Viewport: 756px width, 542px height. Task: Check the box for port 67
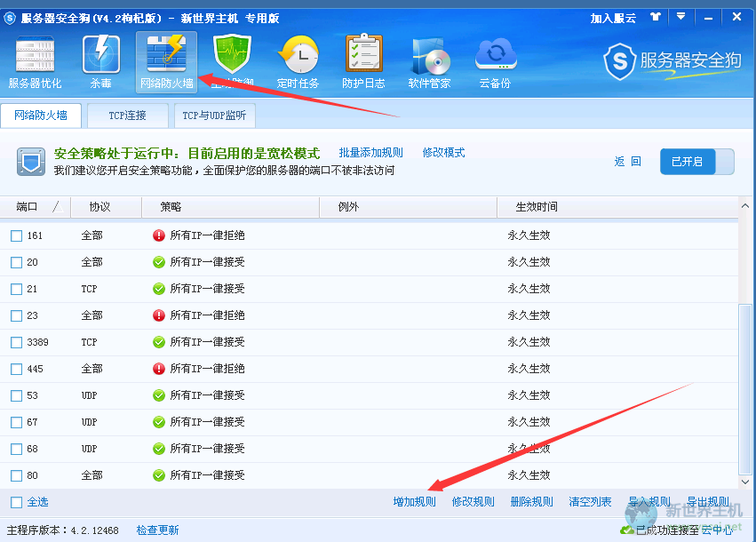click(x=16, y=422)
